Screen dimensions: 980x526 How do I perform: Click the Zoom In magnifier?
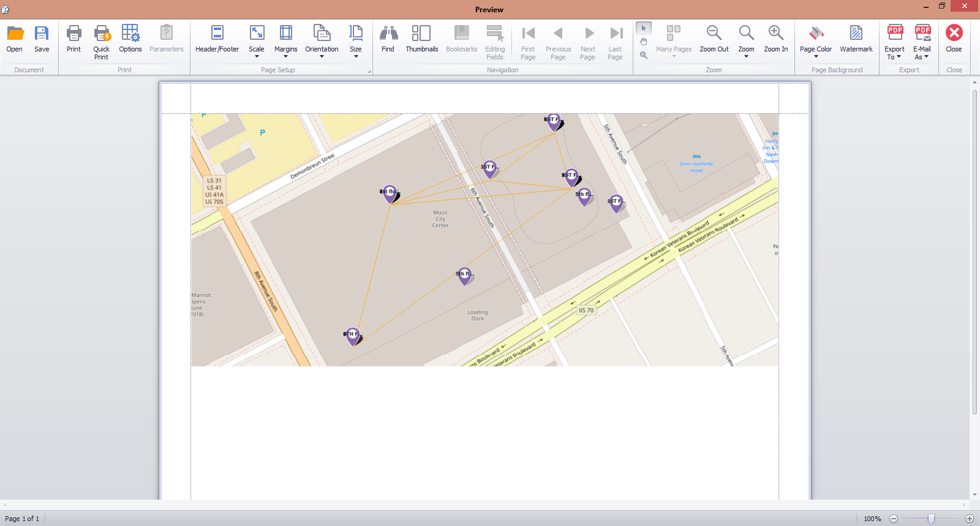pos(775,34)
